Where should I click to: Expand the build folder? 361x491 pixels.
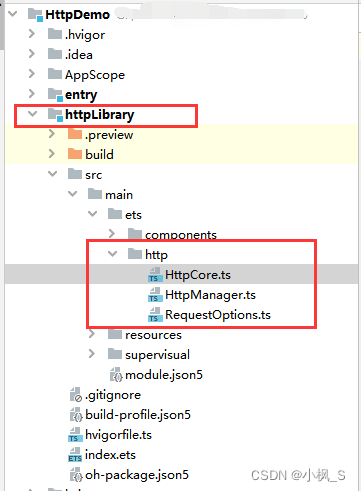coord(52,154)
